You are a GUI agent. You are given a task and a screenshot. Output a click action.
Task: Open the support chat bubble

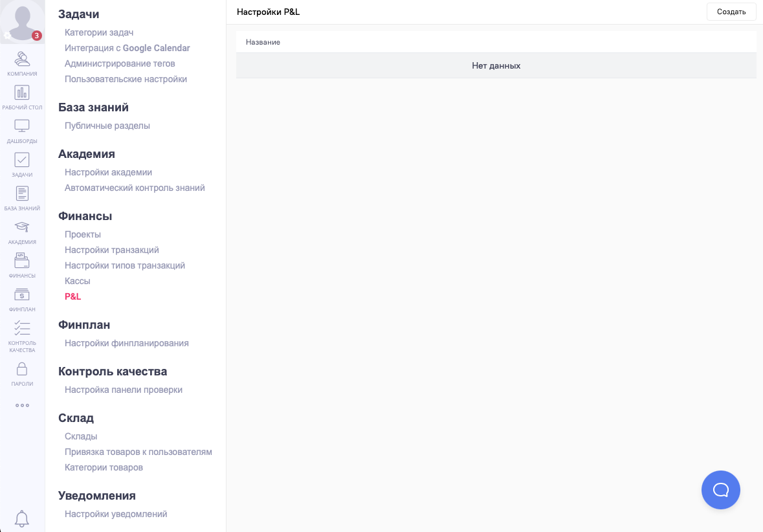[720, 490]
